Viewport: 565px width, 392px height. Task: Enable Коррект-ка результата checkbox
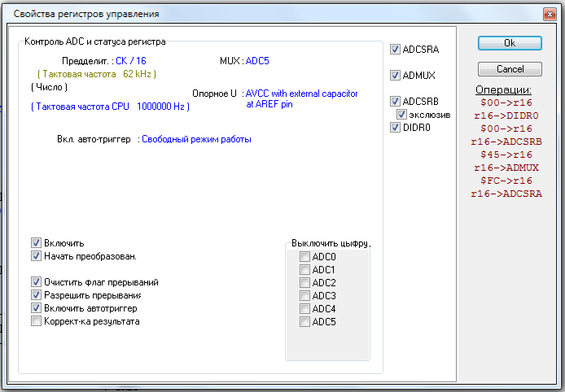36,321
